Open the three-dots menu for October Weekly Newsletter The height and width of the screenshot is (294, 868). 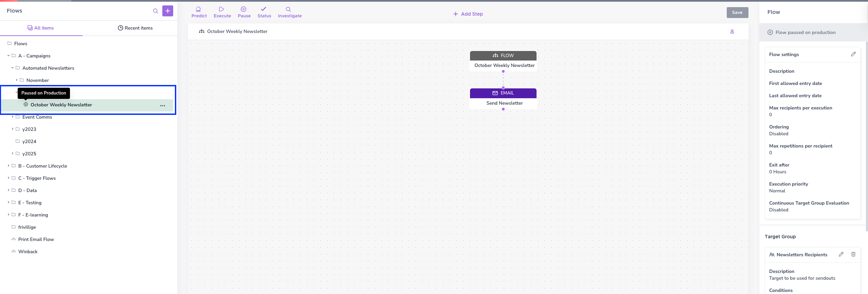163,105
